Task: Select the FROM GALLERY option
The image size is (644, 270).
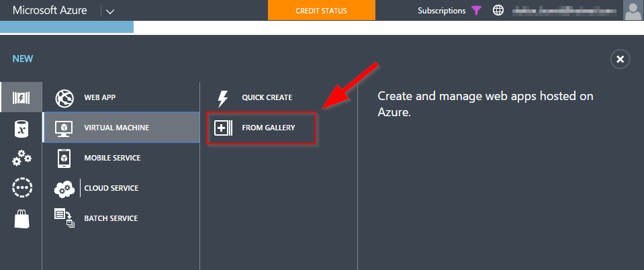Action: pyautogui.click(x=269, y=128)
